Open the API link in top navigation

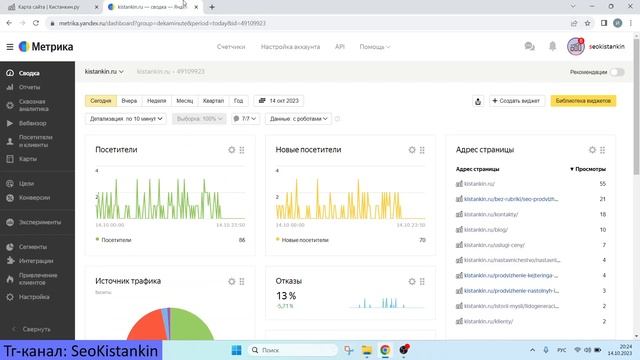coord(340,47)
